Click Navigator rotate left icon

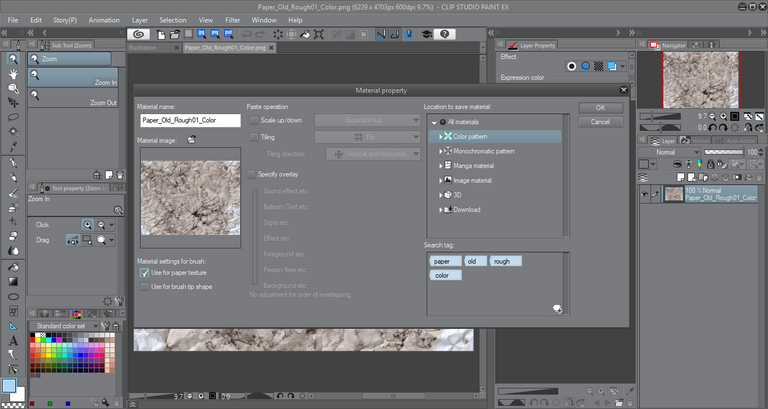tap(713, 127)
